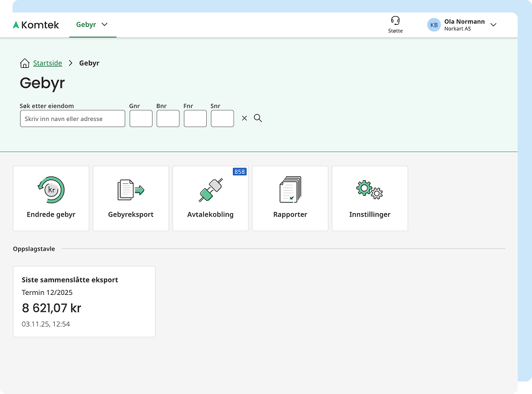Open Gebyreksport document export icon
This screenshot has height=394, width=532.
pos(131,190)
